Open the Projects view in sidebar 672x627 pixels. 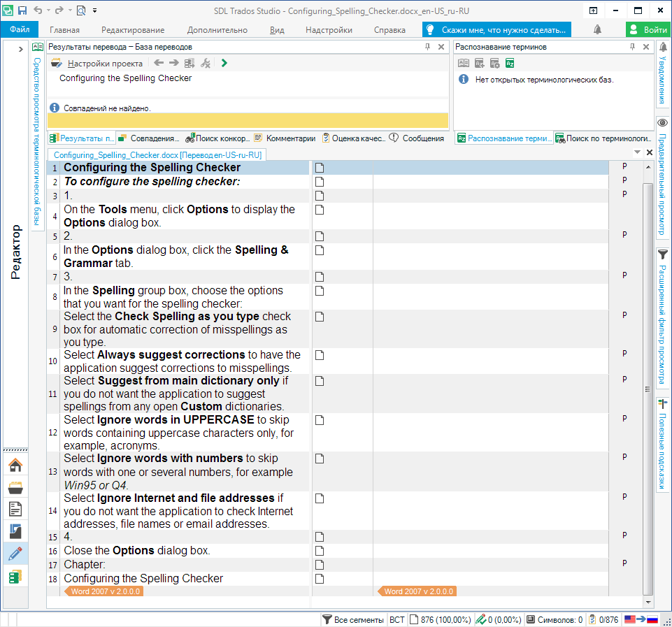click(15, 487)
